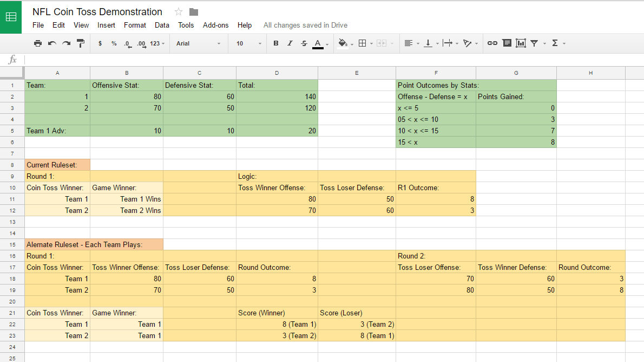Decrease decimal places
This screenshot has width=644, height=362.
[128, 43]
